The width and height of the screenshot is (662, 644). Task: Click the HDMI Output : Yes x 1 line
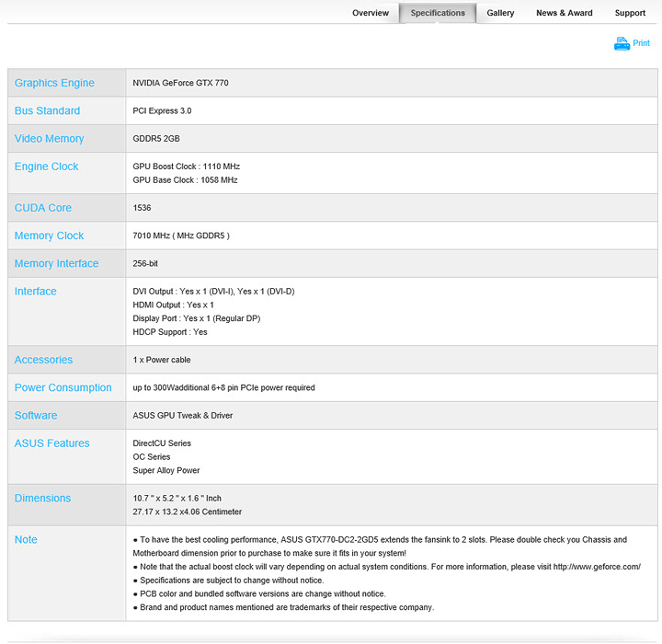click(x=173, y=305)
